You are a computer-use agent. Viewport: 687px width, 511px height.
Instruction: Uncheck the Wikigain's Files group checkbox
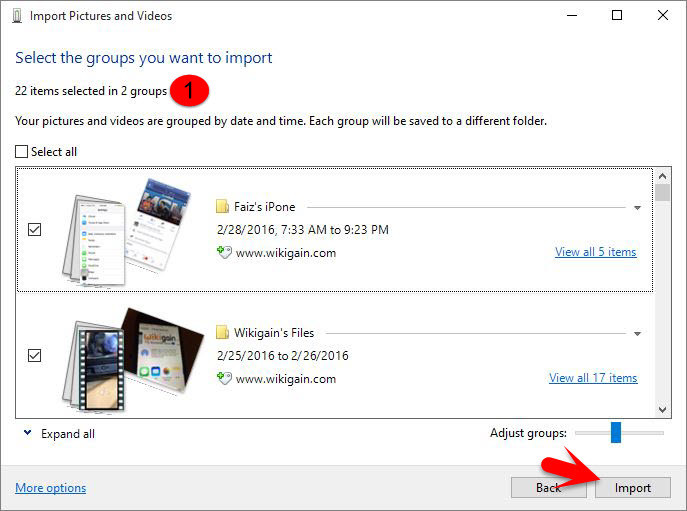click(35, 355)
